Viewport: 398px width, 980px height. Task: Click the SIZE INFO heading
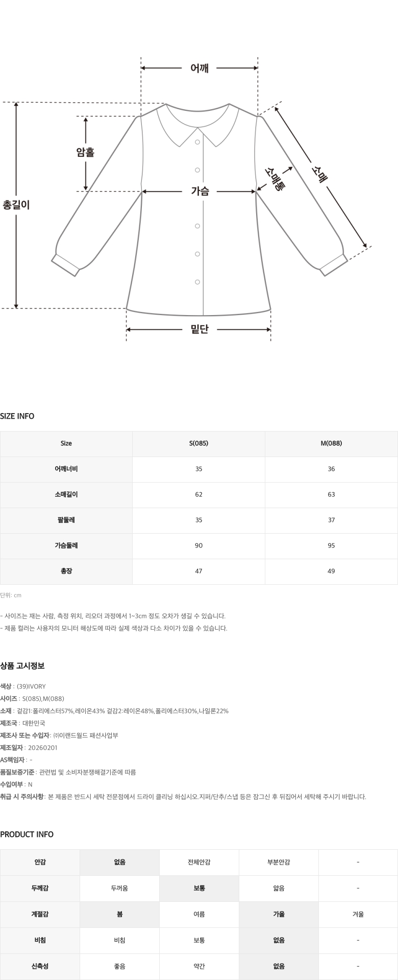17,416
